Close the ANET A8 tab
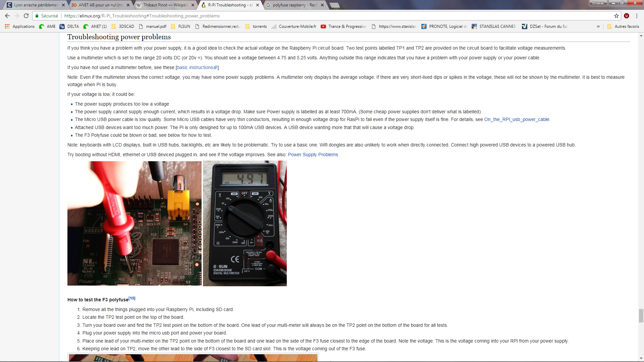 128,5
